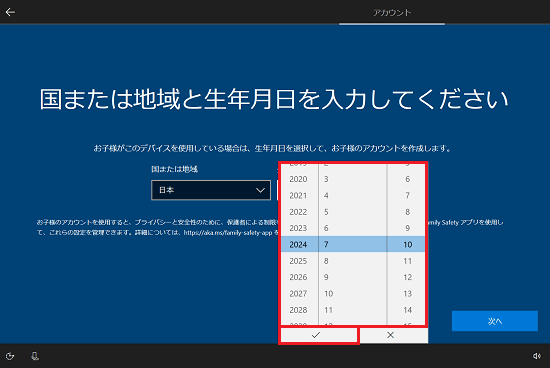Choose year 2021 in the picker

[299, 195]
